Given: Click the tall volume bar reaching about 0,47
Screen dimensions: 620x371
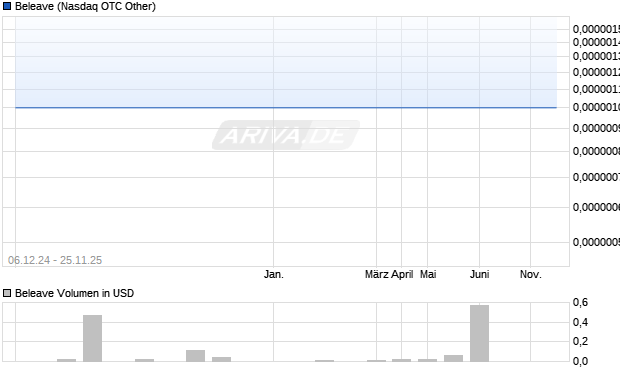Looking at the screenshot, I should click(92, 338).
